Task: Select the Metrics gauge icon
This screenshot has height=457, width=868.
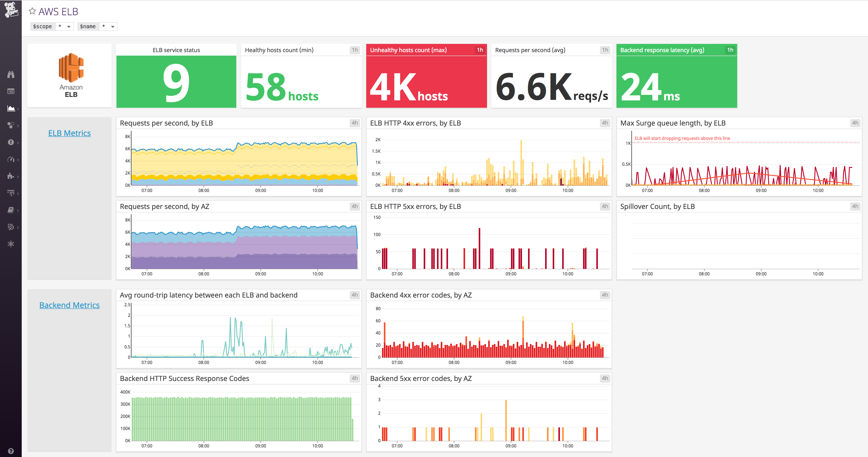Action: tap(11, 159)
